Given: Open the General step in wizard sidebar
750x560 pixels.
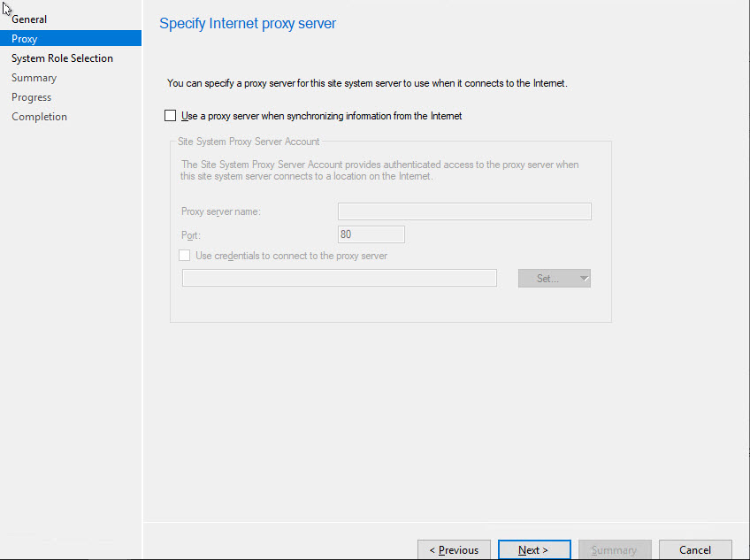Looking at the screenshot, I should pos(29,19).
